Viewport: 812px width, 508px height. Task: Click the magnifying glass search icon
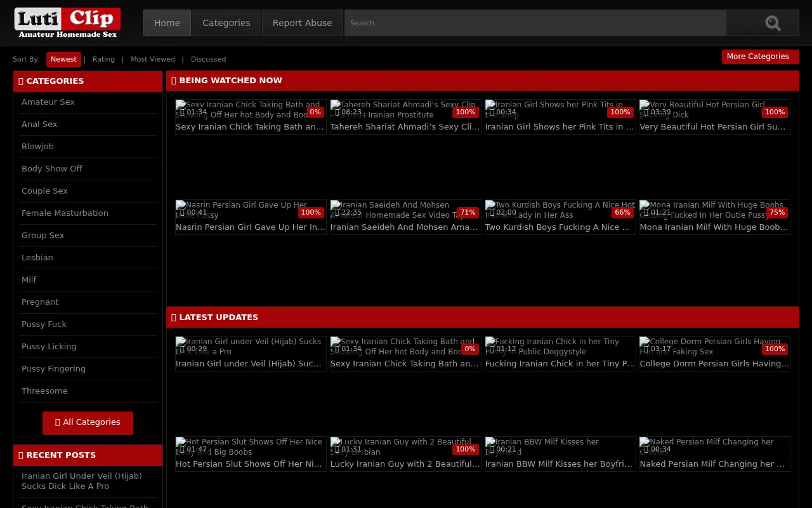pos(773,23)
